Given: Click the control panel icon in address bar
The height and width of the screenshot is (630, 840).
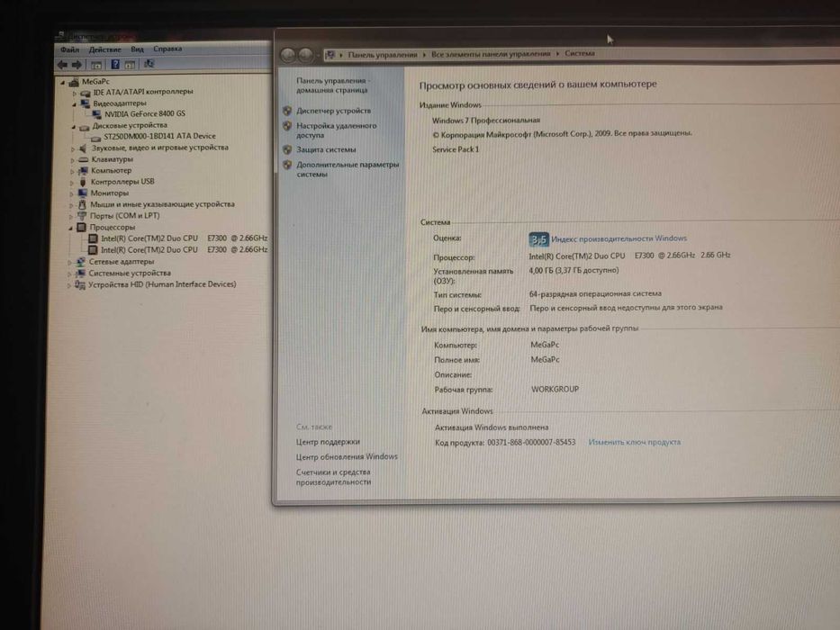Looking at the screenshot, I should (330, 54).
